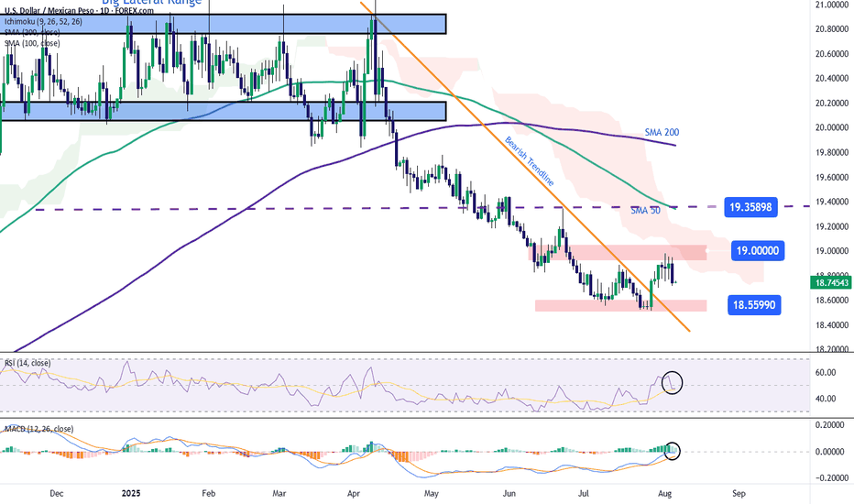Image resolution: width=854 pixels, height=504 pixels.
Task: Click the 19.20000 price axis tick
Action: click(x=832, y=226)
